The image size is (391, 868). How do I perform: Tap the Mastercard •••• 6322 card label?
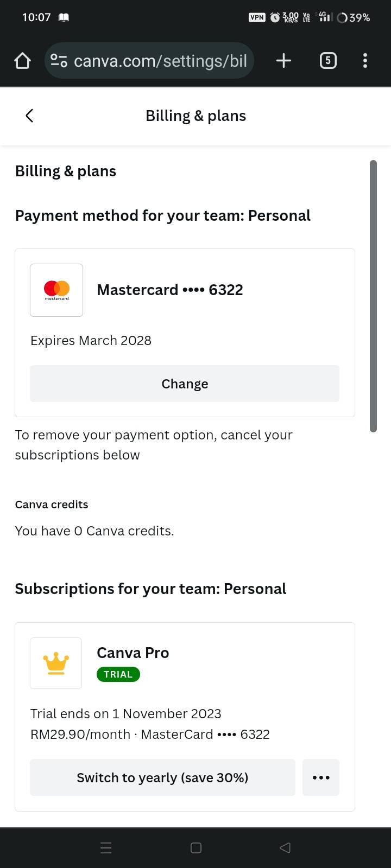coord(170,290)
